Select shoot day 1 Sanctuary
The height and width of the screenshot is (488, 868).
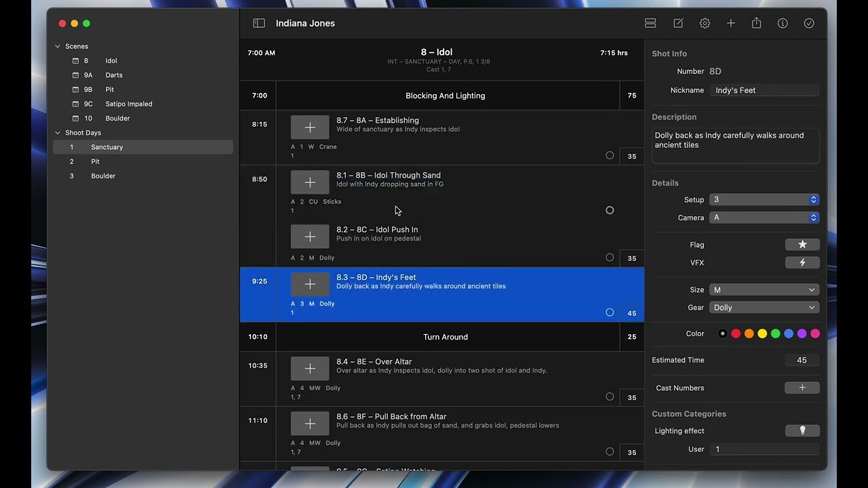point(143,147)
